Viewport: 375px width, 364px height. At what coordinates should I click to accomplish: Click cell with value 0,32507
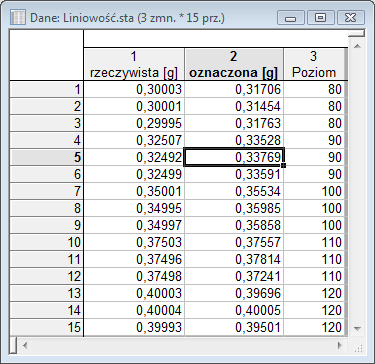134,141
